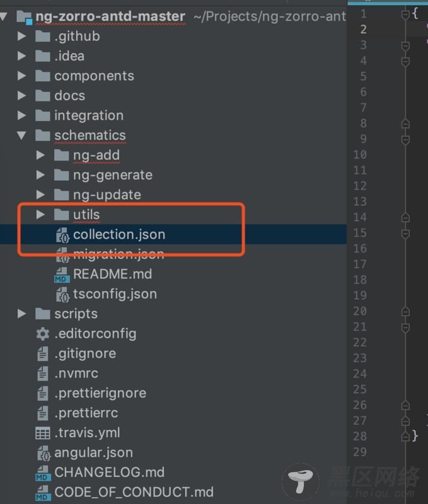428x504 pixels.
Task: Click the ng-generate folder icon
Action: click(x=61, y=175)
